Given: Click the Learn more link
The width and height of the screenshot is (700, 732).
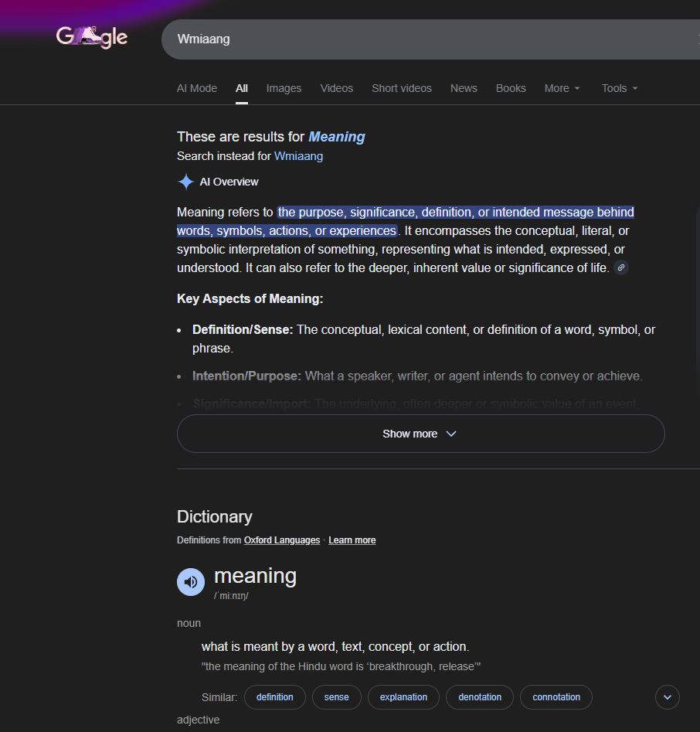Looking at the screenshot, I should point(352,540).
